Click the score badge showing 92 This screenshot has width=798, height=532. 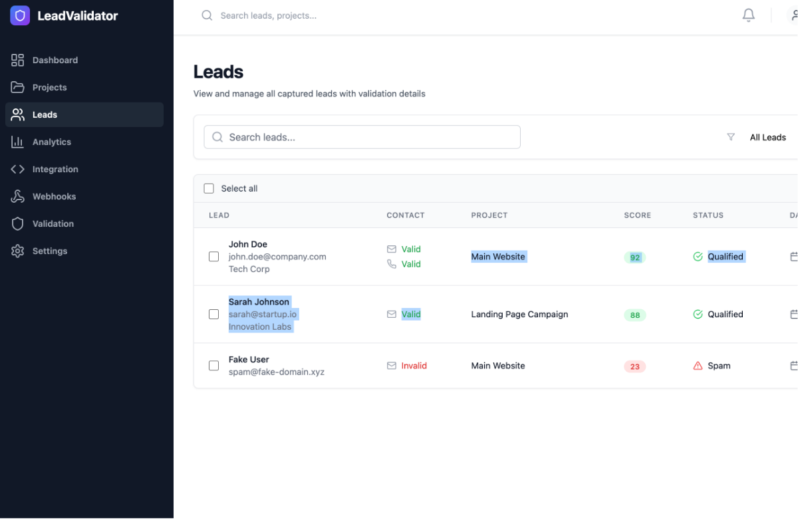tap(634, 257)
